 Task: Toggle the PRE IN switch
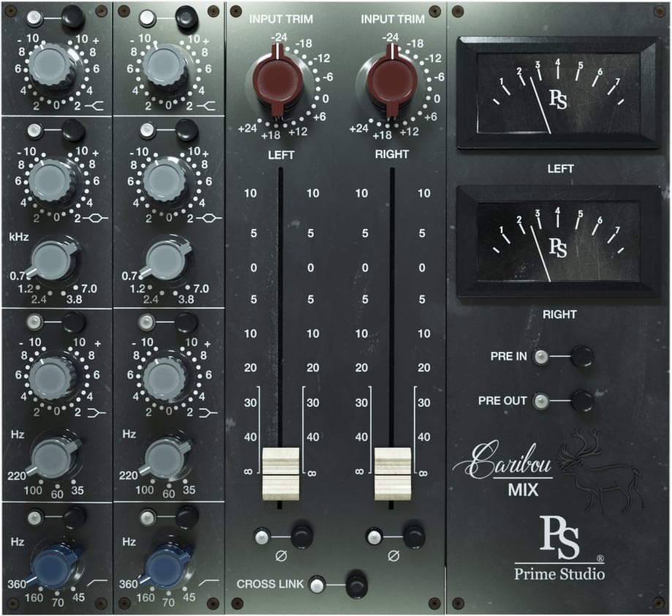[582, 357]
